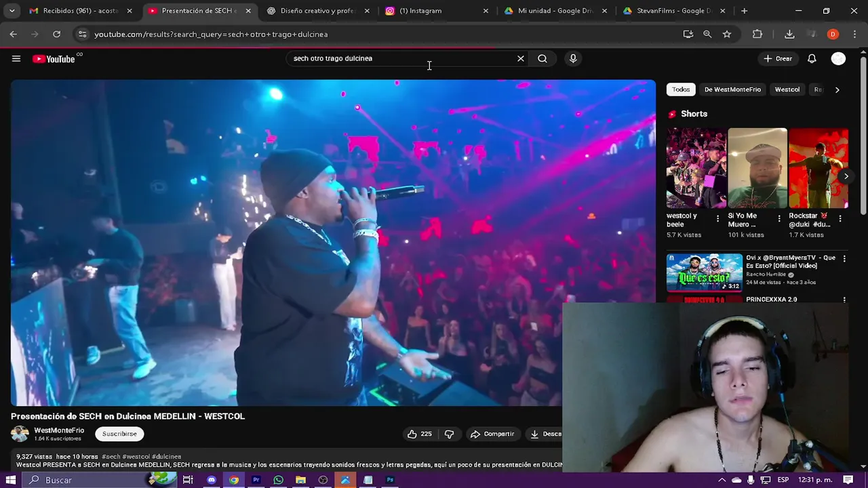This screenshot has width=868, height=488.
Task: Start voice search with the microphone
Action: point(573,59)
